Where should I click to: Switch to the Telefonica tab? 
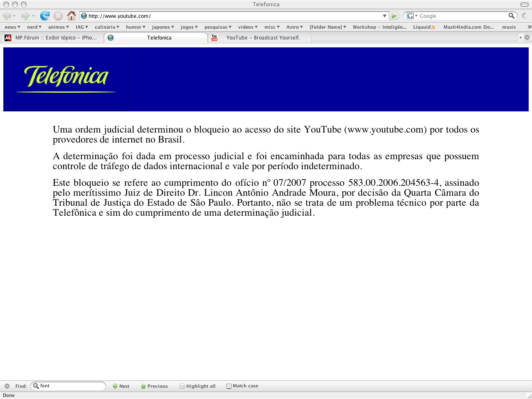tap(156, 37)
